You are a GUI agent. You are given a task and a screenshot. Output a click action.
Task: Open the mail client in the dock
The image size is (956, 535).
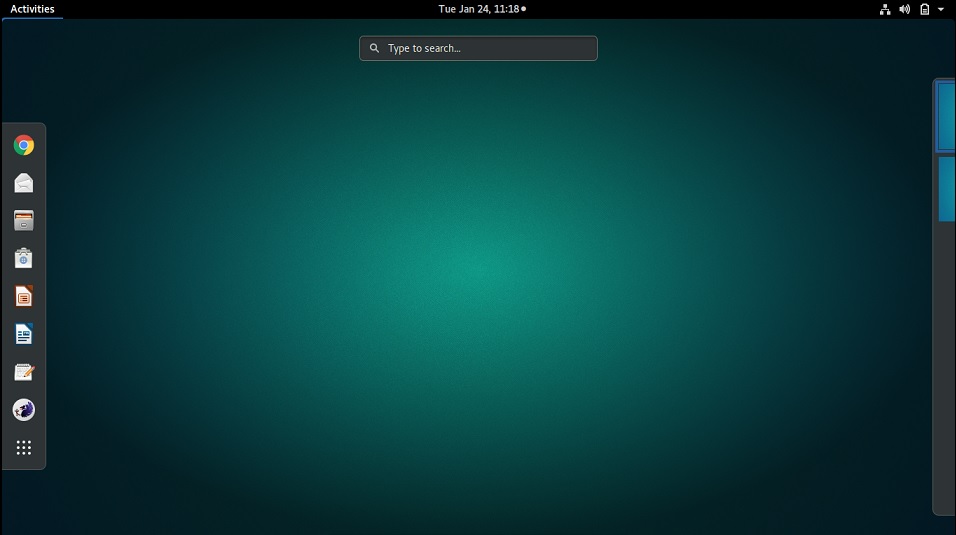click(x=24, y=183)
